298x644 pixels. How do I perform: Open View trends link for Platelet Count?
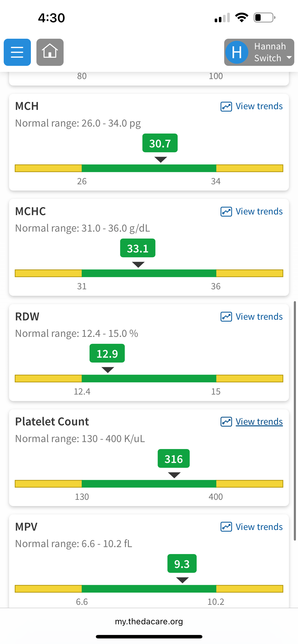tap(259, 422)
